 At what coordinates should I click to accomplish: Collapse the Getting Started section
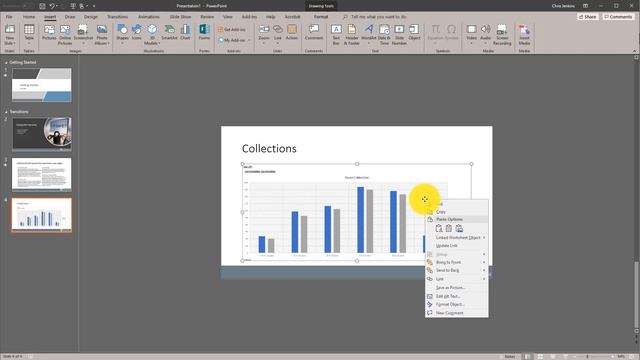click(x=6, y=62)
